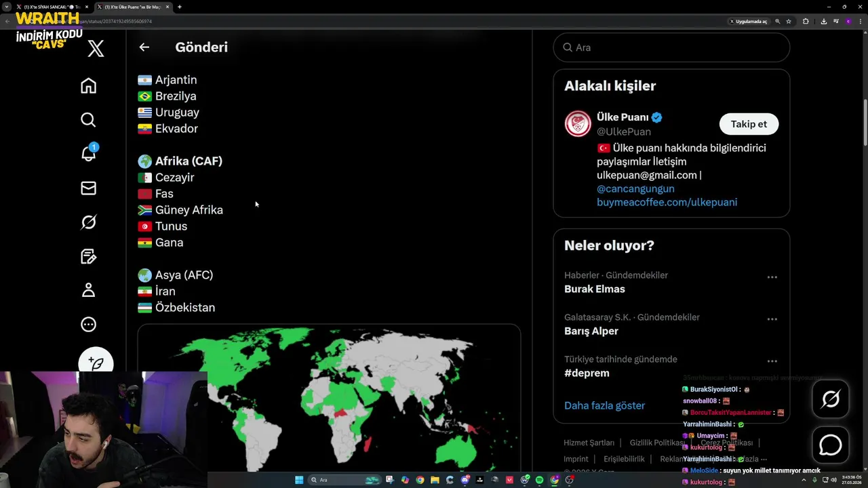Open the Daha fazla göster link
868x488 pixels.
(x=604, y=405)
